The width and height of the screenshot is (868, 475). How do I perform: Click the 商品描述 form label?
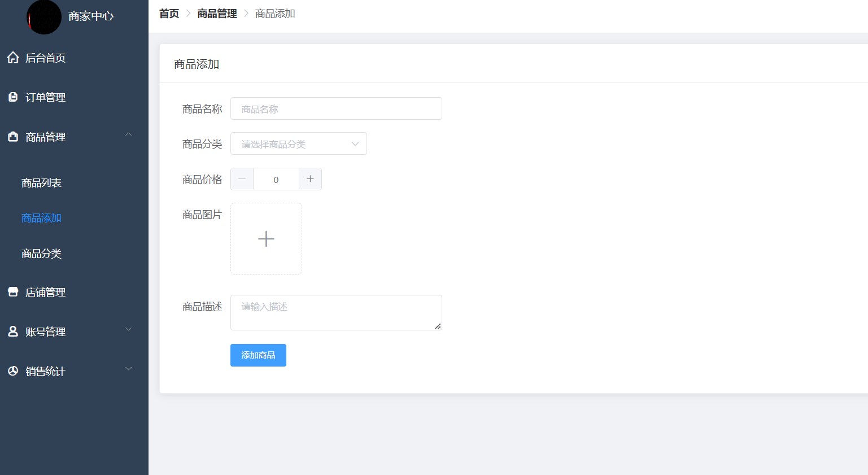pyautogui.click(x=202, y=307)
